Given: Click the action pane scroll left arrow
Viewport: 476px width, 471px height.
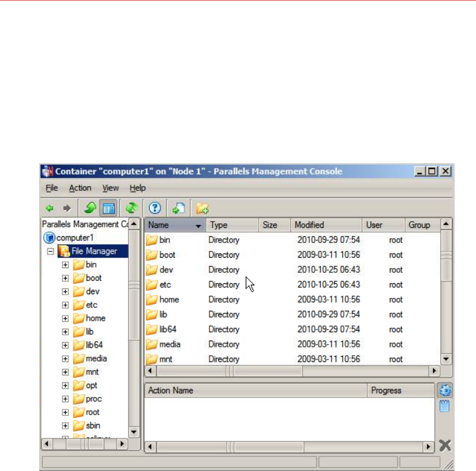Looking at the screenshot, I should [150, 446].
